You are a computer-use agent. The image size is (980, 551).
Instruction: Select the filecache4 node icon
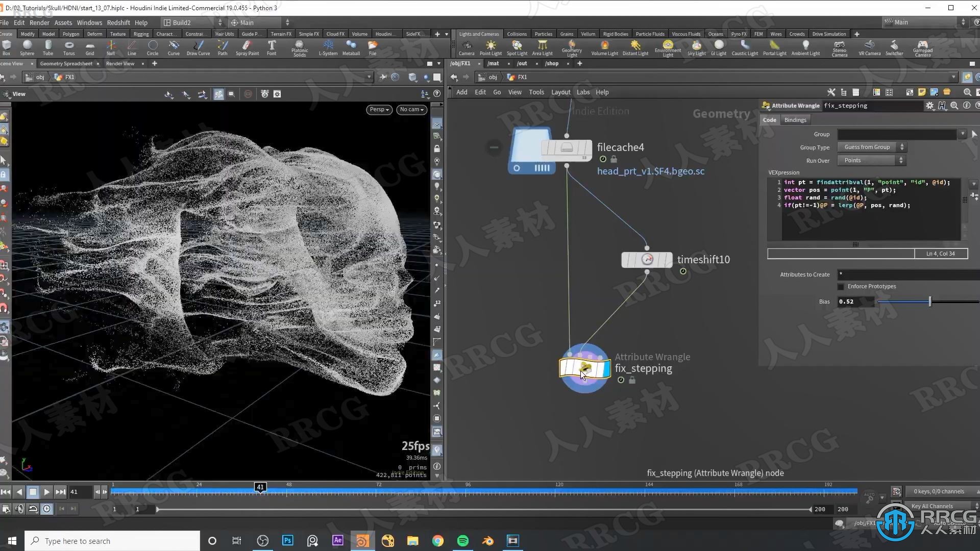[x=566, y=146]
